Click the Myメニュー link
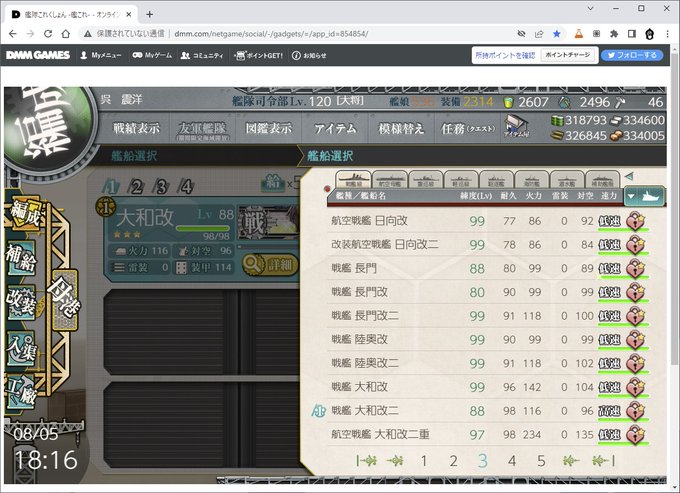The height and width of the screenshot is (493, 680). [x=101, y=56]
